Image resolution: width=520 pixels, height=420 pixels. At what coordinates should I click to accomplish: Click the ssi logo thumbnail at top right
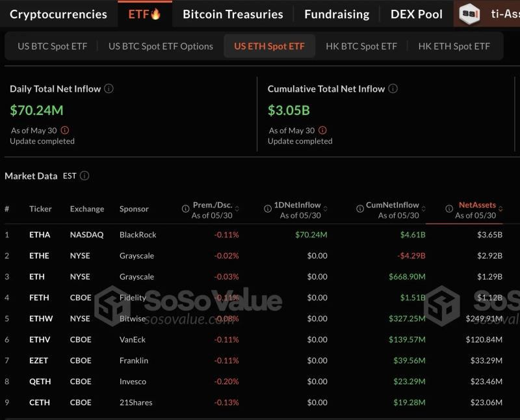(x=470, y=14)
